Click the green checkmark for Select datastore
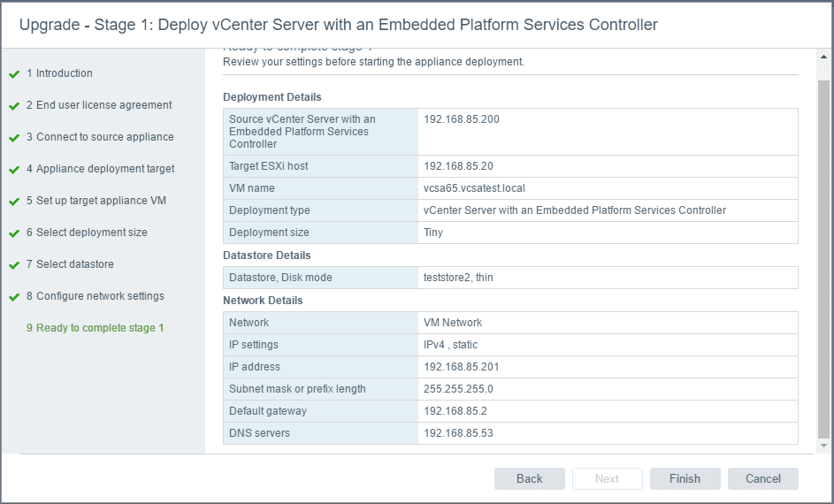 pos(14,265)
